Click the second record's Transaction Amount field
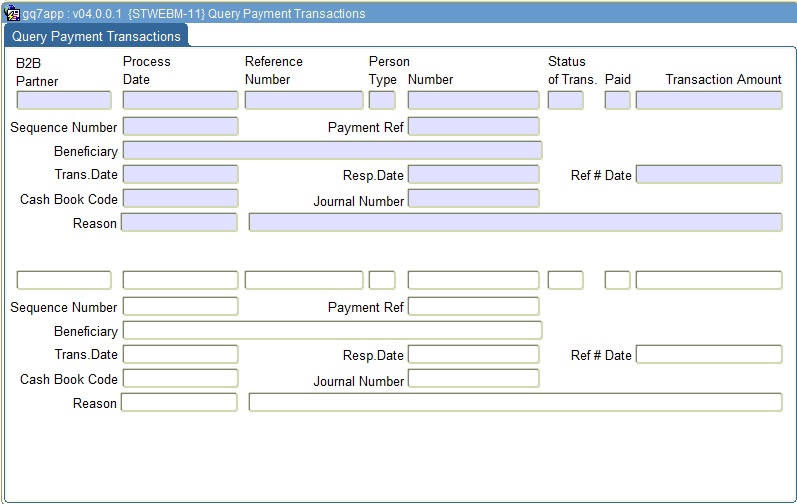Image resolution: width=797 pixels, height=504 pixels. pos(709,280)
